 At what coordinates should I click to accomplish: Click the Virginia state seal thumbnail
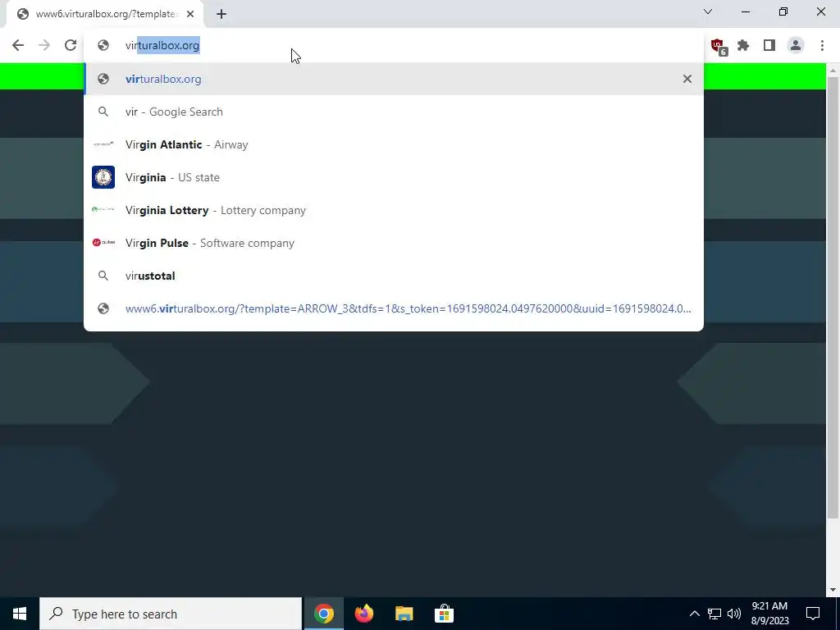click(x=103, y=177)
